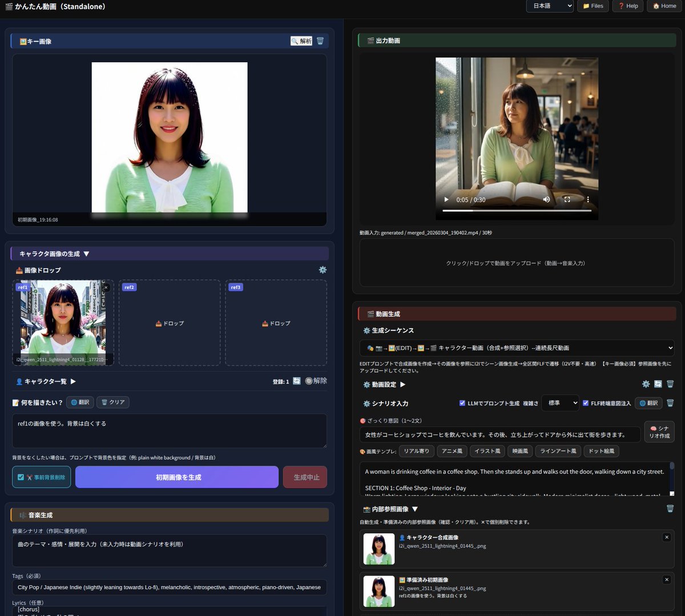Remove 準備済み初期画像 entry with X
This screenshot has height=616, width=685.
667,579
